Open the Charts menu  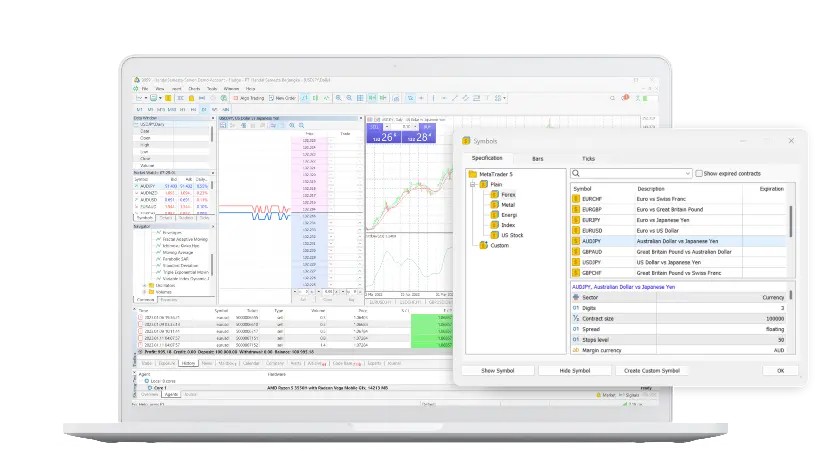pos(194,89)
